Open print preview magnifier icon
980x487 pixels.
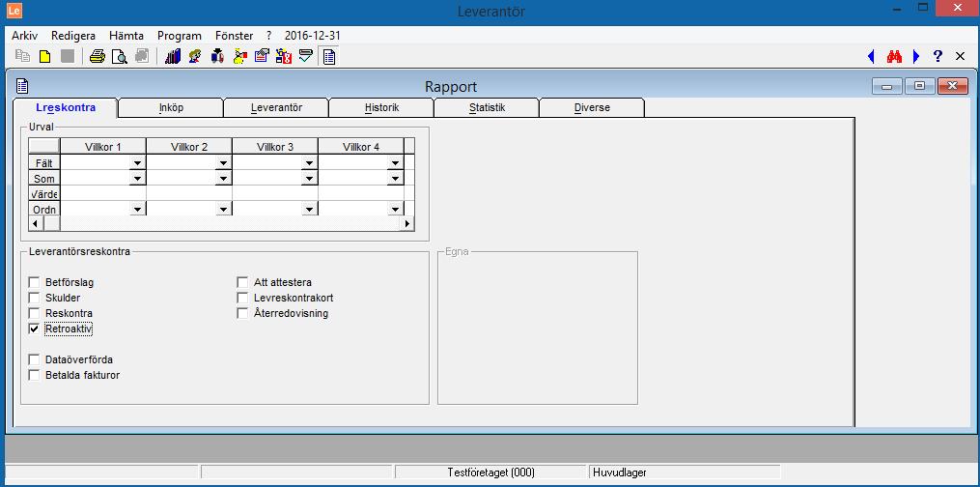point(120,57)
